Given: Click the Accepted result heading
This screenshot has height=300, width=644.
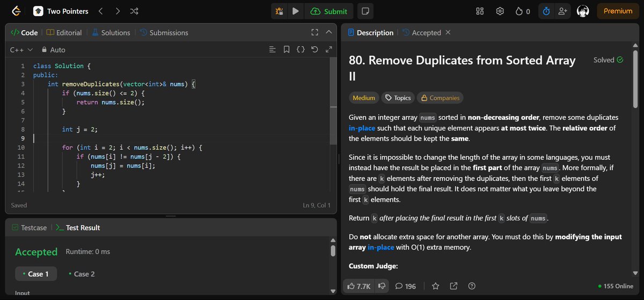Looking at the screenshot, I should click(x=36, y=252).
